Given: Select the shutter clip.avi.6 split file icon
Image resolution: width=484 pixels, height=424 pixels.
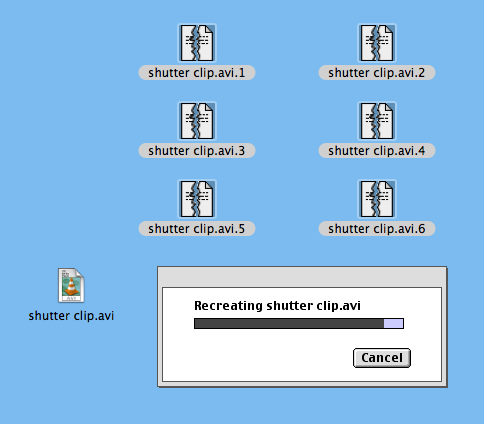Looking at the screenshot, I should point(377,199).
